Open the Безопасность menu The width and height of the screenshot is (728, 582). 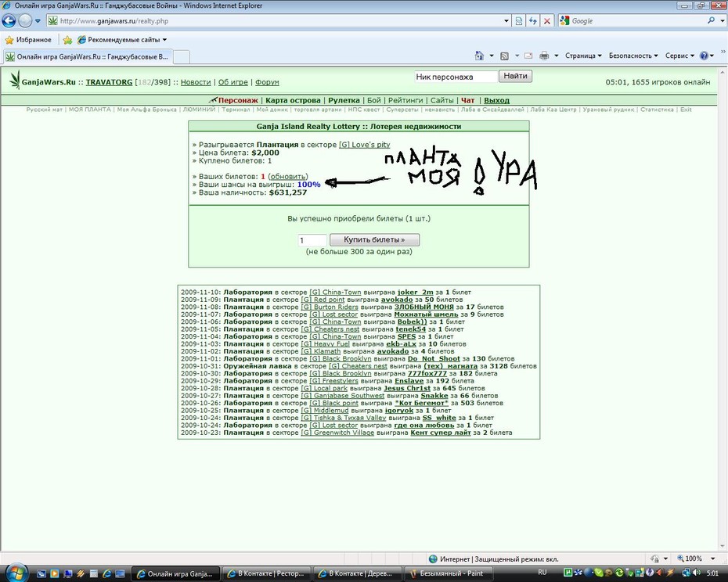[633, 56]
